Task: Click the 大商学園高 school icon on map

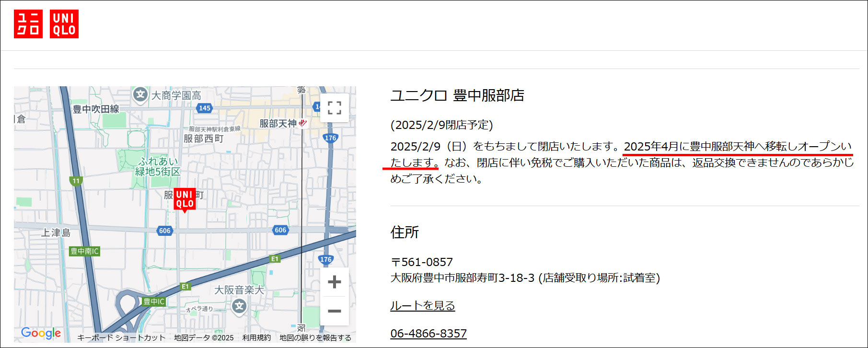Action: [140, 94]
